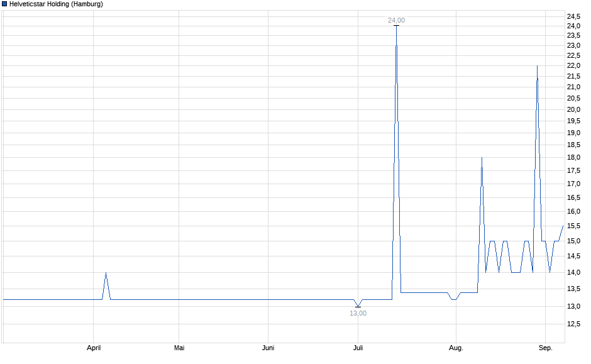Click the 19,5 price axis value
The height and width of the screenshot is (364, 591).
click(573, 121)
